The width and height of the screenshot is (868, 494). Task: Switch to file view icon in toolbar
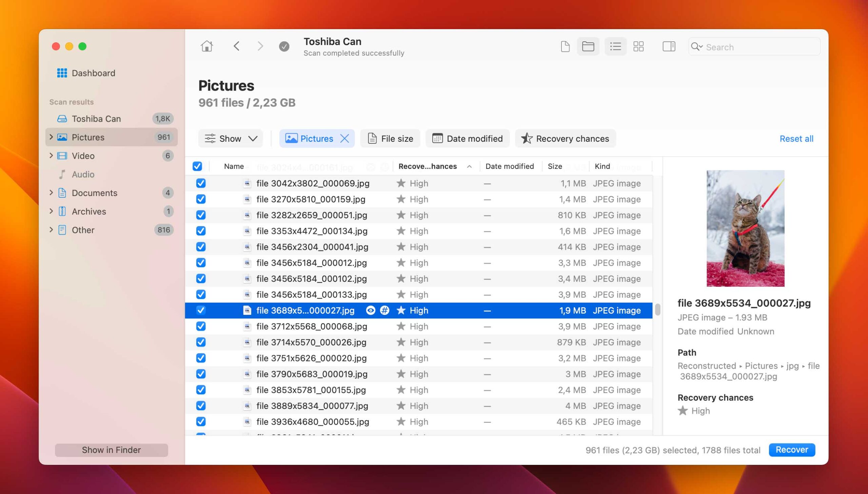pos(565,46)
